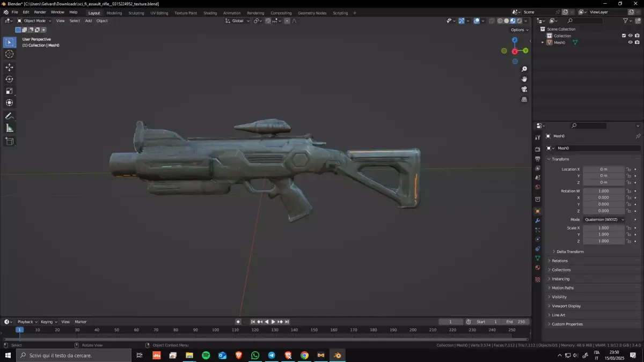Select the Measure tool
Viewport: 644px width, 362px height.
[9, 128]
